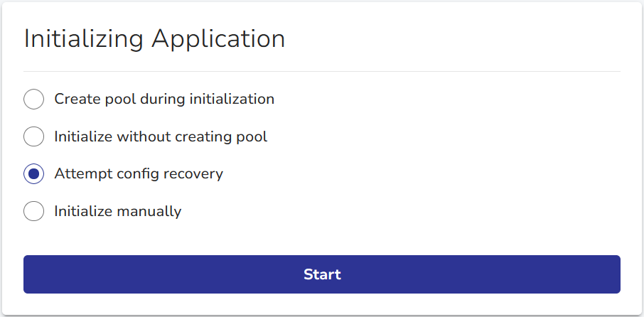Image resolution: width=644 pixels, height=317 pixels.
Task: Click the filled dot beside config recovery
Action: point(34,174)
